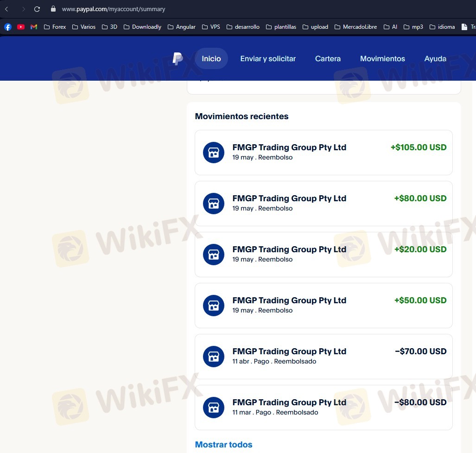Click "11 mar . Pago . Reembolsado" text
Screen dimensions: 476x453
click(275, 412)
